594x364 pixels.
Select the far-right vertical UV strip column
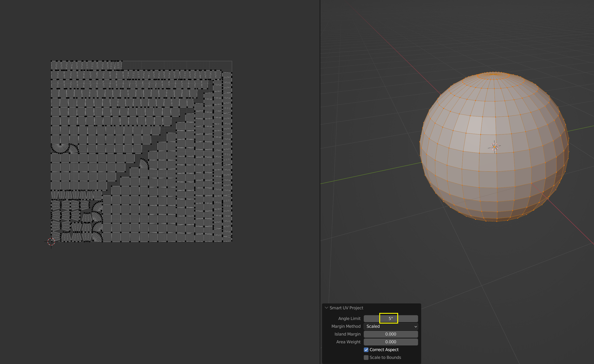227,158
